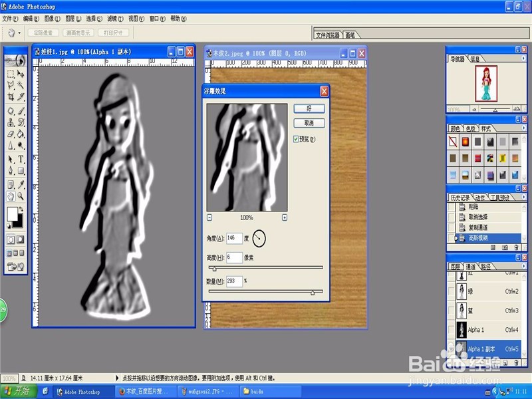This screenshot has height=399, width=532.
Task: Select the Hand tool in toolbox
Action: (11, 196)
